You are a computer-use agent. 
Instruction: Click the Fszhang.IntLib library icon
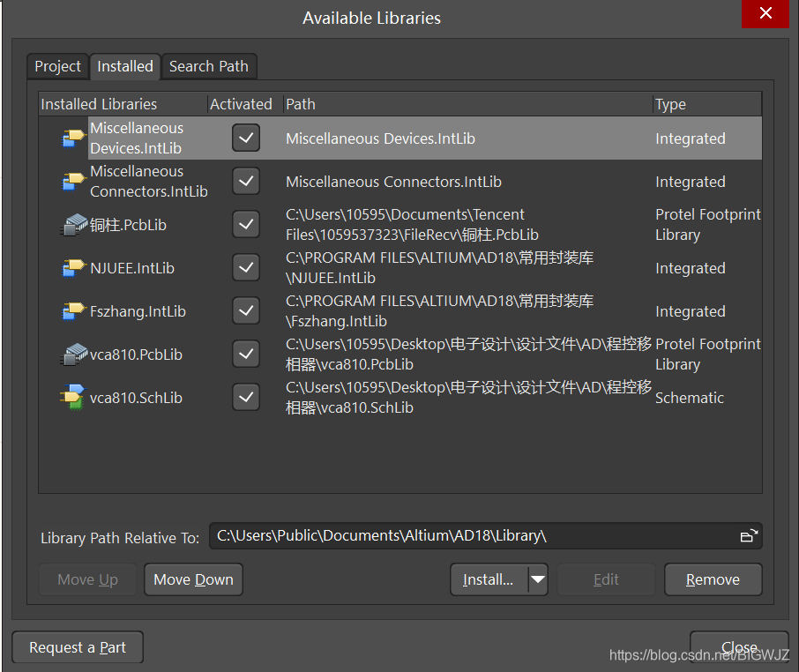click(73, 311)
